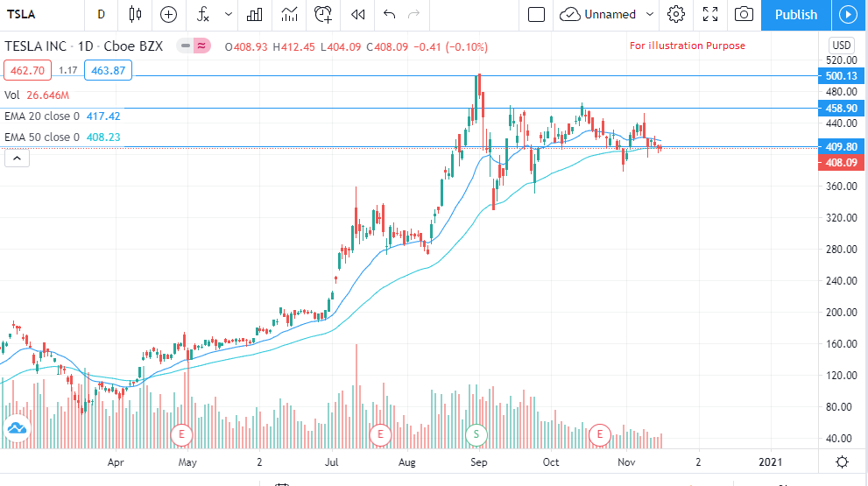Create an alert with clock icon
This screenshot has height=486, width=868.
tap(323, 14)
